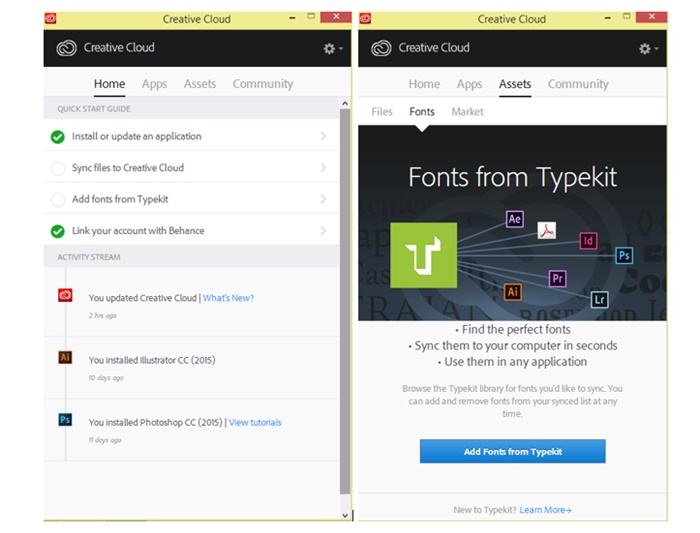Toggle the 'Add fonts from Typekit' circle
This screenshot has width=700, height=533.
pyautogui.click(x=58, y=200)
